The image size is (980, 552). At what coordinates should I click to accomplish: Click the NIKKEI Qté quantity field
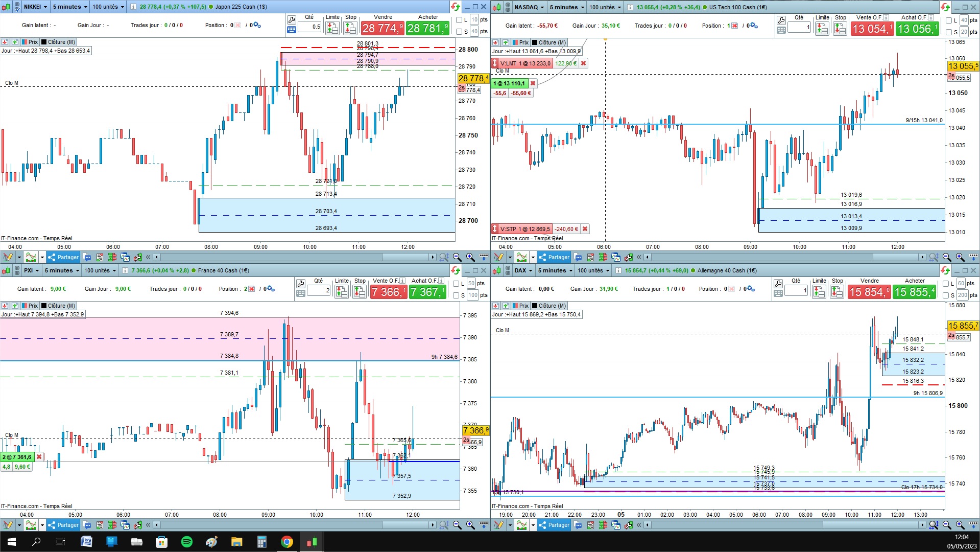tap(309, 27)
